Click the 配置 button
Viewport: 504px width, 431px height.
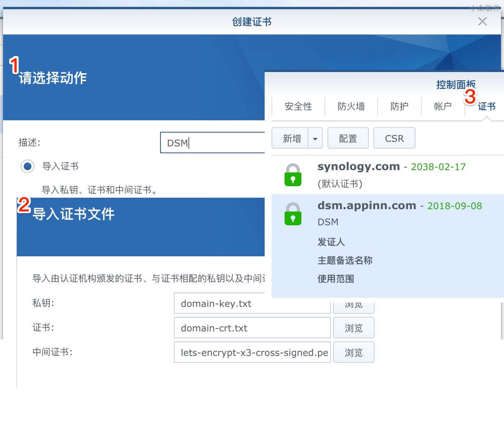tap(348, 138)
